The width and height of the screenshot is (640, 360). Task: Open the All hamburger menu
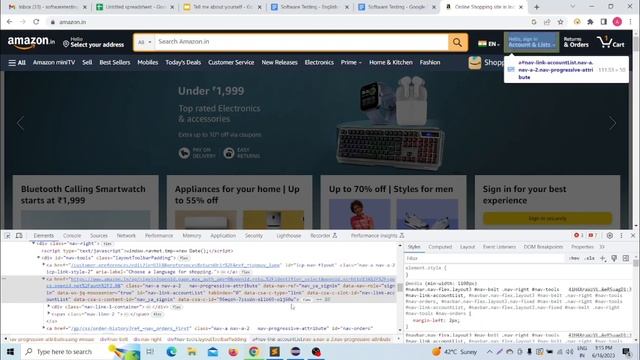point(17,62)
